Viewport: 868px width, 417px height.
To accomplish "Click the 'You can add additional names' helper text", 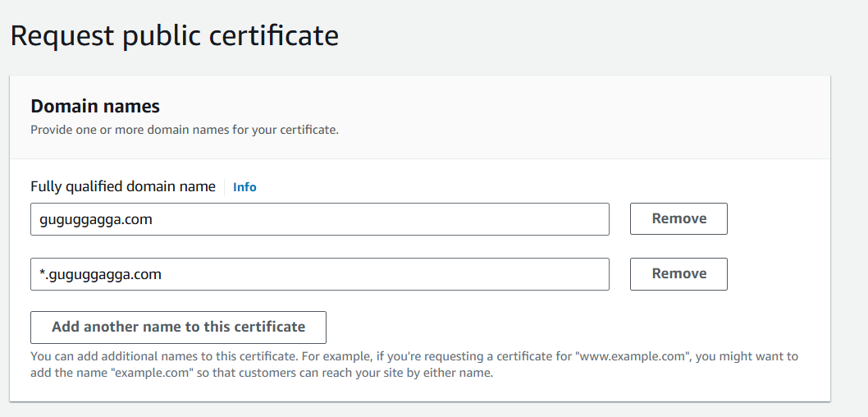I will pyautogui.click(x=164, y=356).
